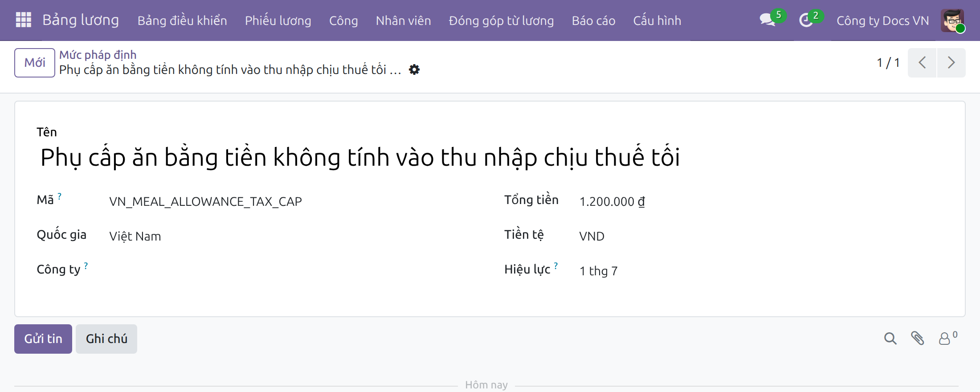
Task: Open the Phiếu lương menu
Action: (278, 20)
